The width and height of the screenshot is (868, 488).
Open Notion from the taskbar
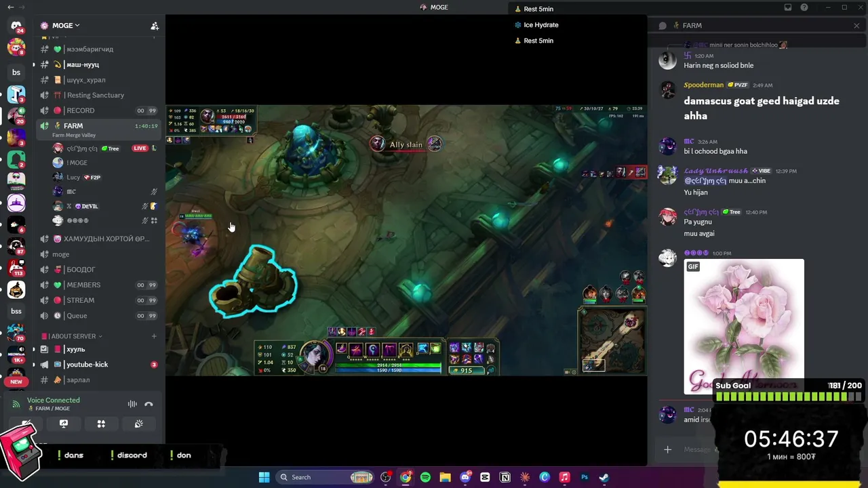point(505,477)
